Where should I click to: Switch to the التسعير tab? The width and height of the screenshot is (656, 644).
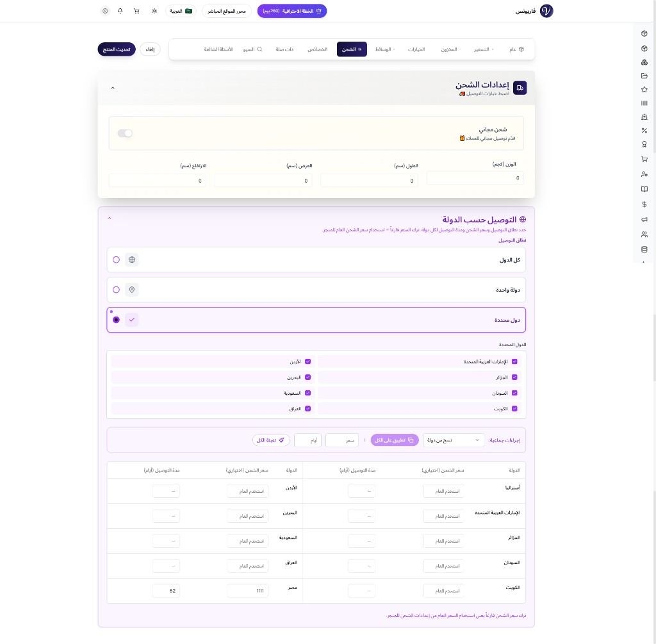(x=484, y=49)
